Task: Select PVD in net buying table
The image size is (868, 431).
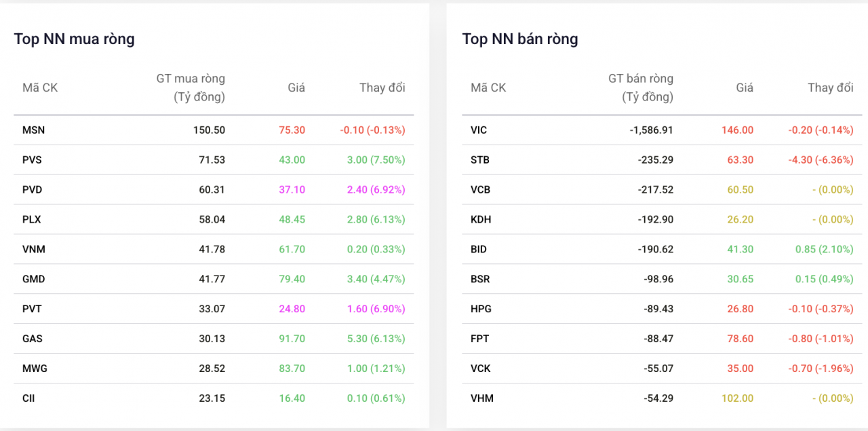Action: click(32, 190)
